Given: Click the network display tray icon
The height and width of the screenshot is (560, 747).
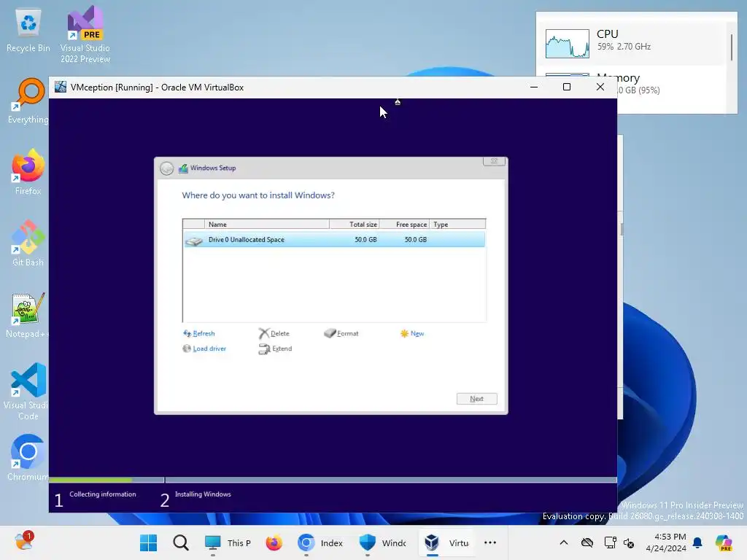Looking at the screenshot, I should click(x=610, y=542).
